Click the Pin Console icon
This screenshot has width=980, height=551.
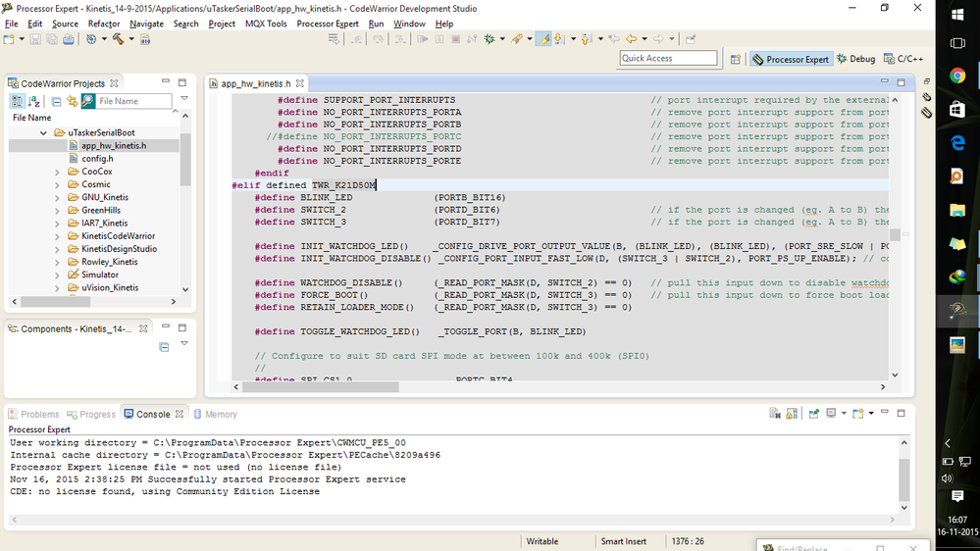[814, 414]
